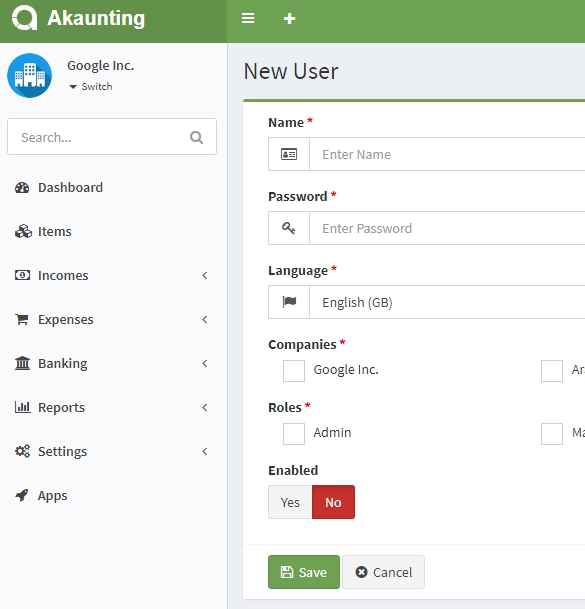This screenshot has height=609, width=585.
Task: Set Enabled to No
Action: (333, 502)
